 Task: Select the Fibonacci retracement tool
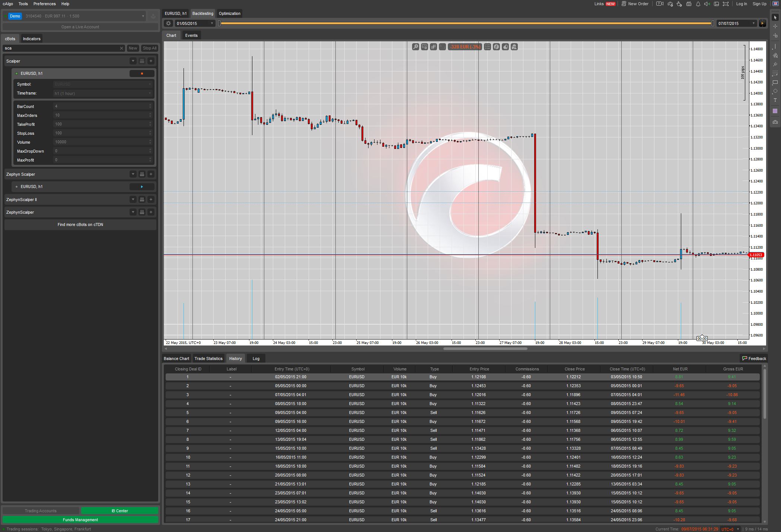tap(775, 73)
